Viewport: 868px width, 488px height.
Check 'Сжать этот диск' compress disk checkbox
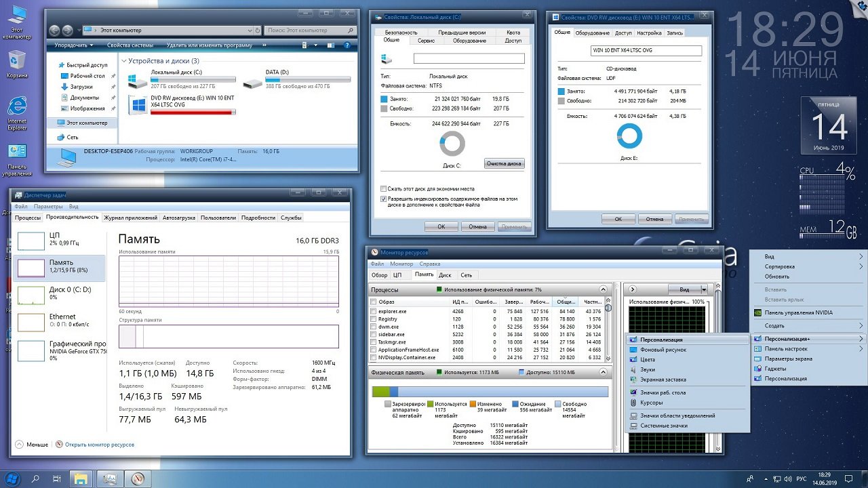click(x=384, y=188)
